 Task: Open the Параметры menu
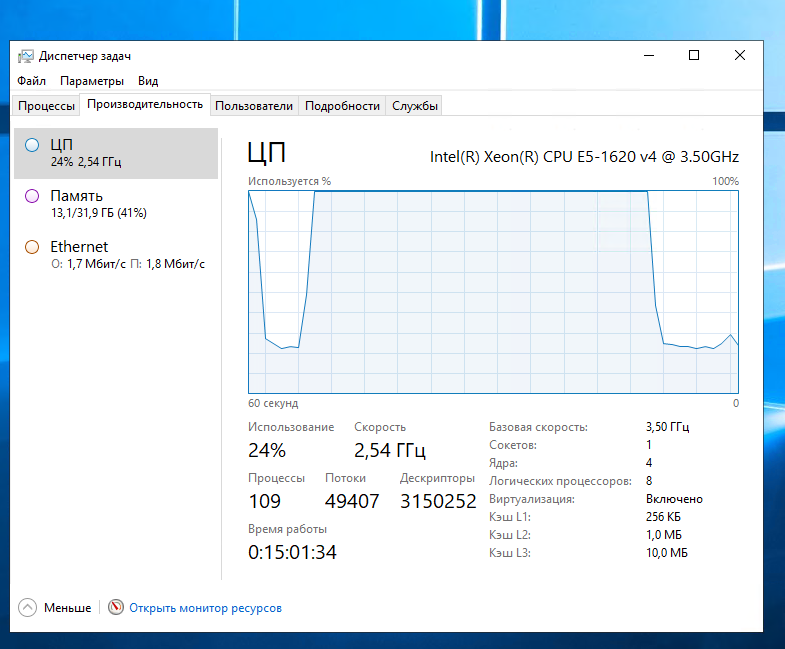coord(92,81)
